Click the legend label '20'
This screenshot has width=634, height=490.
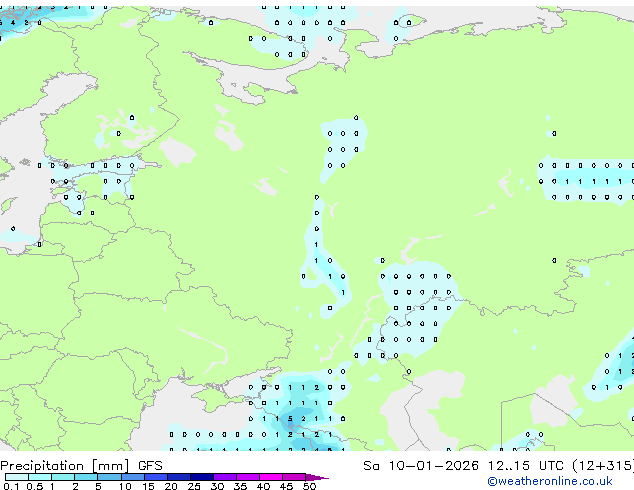(x=171, y=486)
